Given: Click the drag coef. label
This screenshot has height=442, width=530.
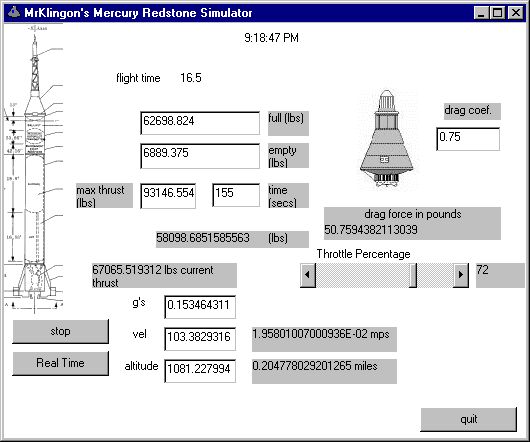Looking at the screenshot, I should pos(472,111).
